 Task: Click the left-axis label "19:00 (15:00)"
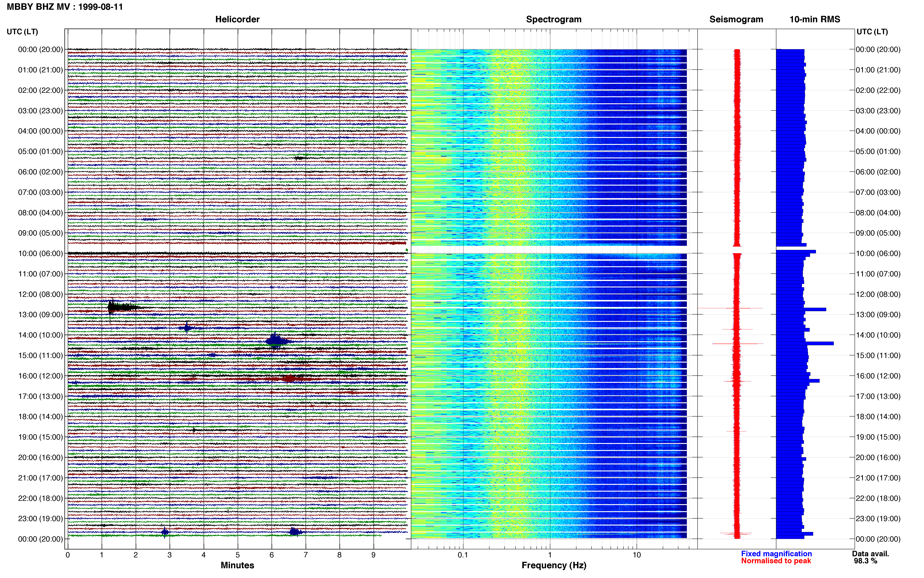(x=41, y=437)
